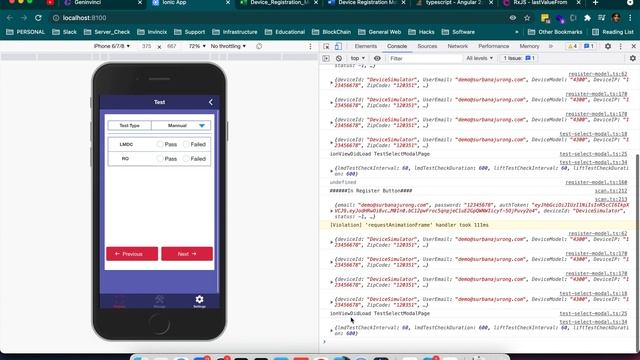Switch to the Network tab
The width and height of the screenshot is (640, 360).
pos(458,46)
